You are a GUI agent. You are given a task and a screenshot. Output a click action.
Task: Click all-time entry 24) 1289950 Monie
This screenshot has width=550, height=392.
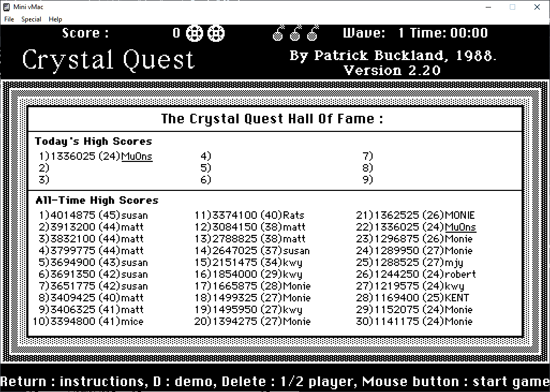coord(414,250)
